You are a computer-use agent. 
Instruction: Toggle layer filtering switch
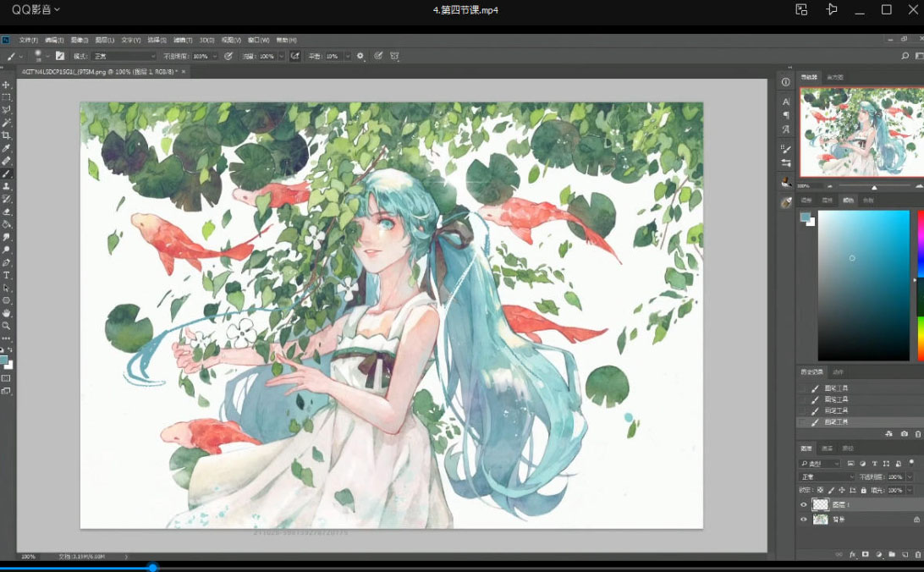point(911,463)
